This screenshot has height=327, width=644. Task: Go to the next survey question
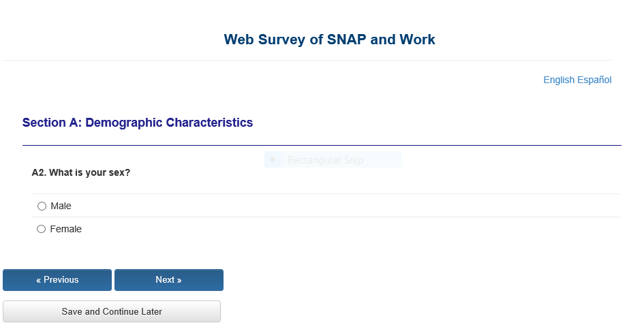point(168,280)
